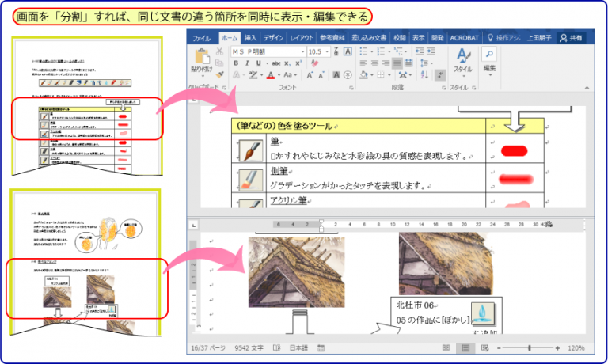Collapse the ribbon with the caret

coord(587,88)
